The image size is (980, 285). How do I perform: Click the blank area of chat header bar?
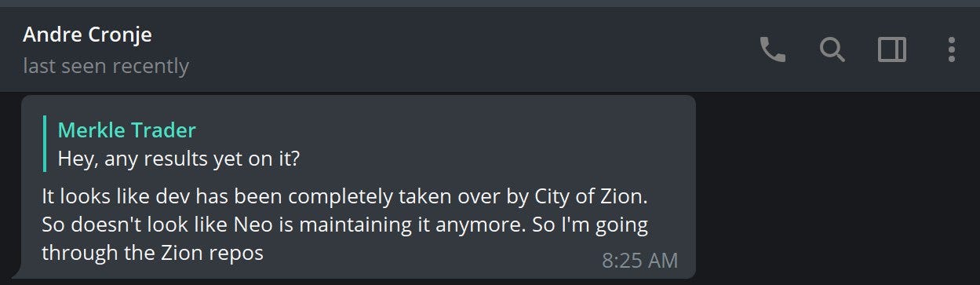coord(471,51)
